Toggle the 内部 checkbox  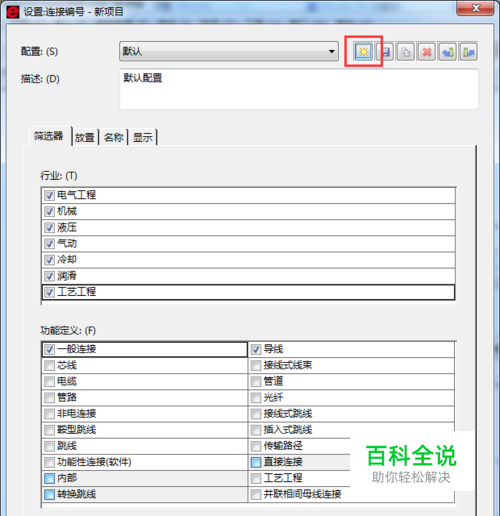tap(49, 478)
